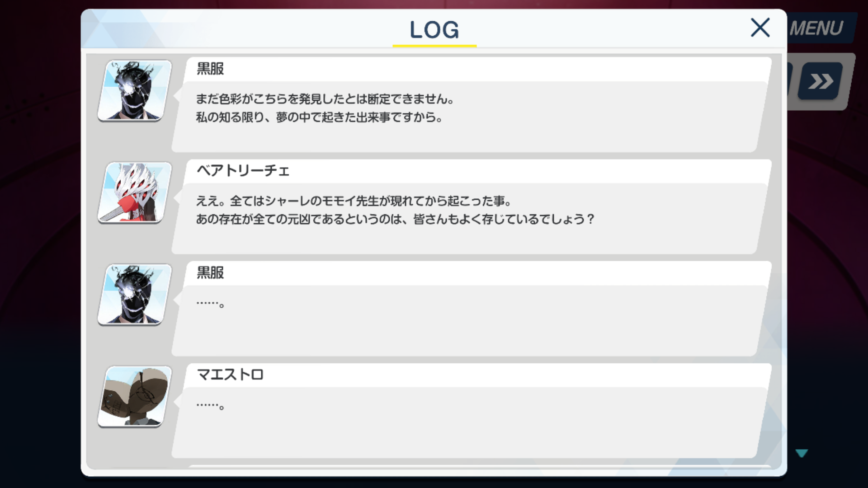Viewport: 868px width, 488px height.
Task: Click the yellow underline beneath LOG
Action: click(x=434, y=46)
